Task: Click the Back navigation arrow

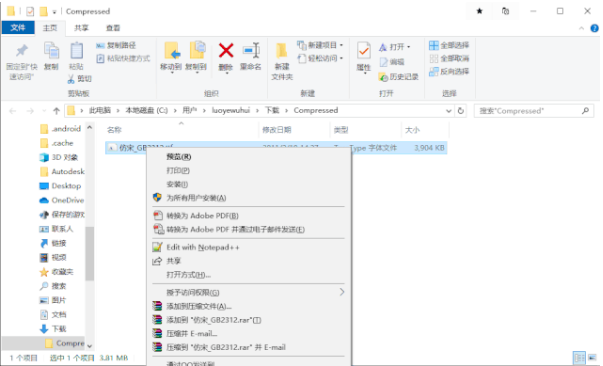Action: (x=13, y=111)
